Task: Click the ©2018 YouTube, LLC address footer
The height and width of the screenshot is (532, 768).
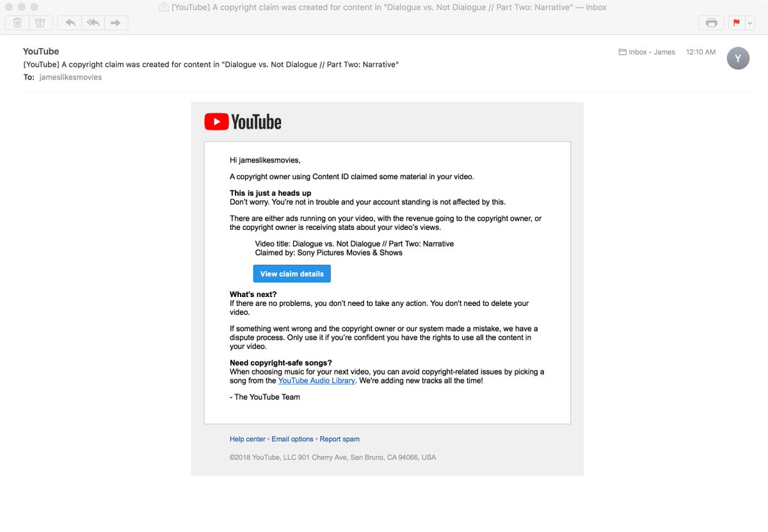Action: pyautogui.click(x=333, y=458)
